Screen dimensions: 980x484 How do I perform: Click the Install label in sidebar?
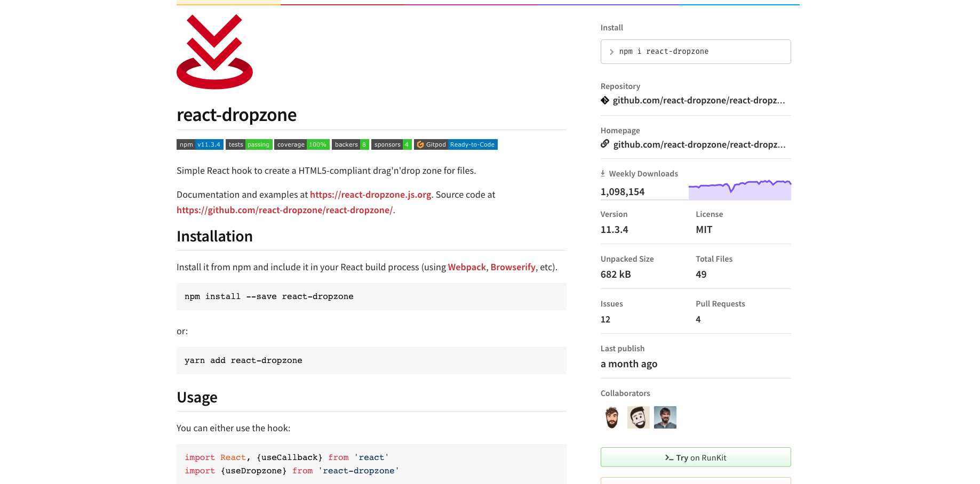pos(612,28)
